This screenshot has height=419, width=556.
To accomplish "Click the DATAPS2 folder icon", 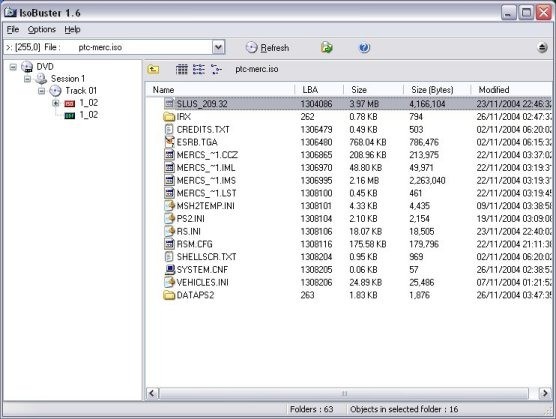I will 169,295.
